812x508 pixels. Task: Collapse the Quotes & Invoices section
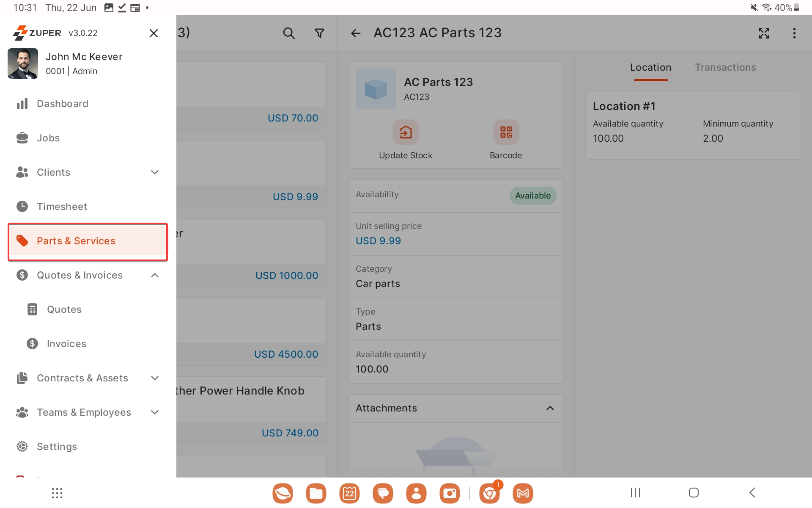pyautogui.click(x=155, y=275)
